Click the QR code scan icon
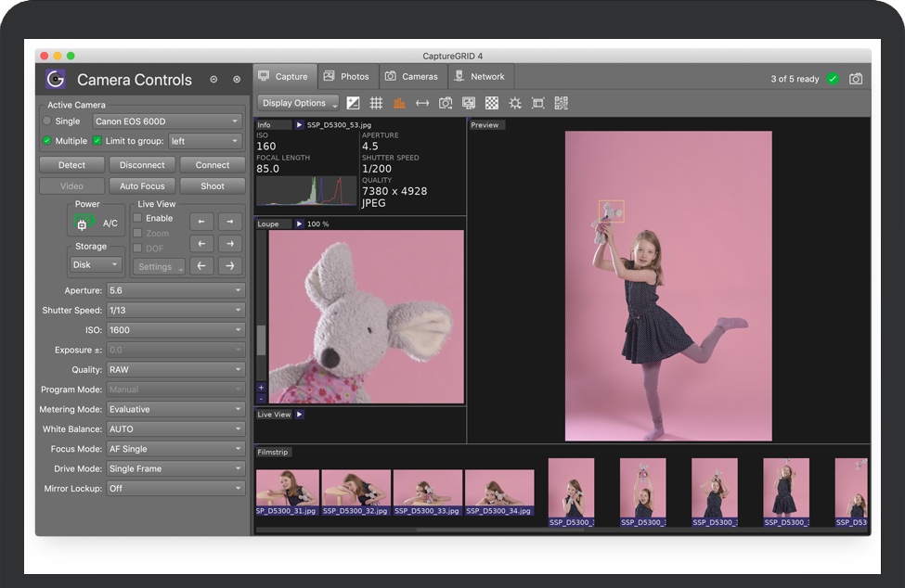The image size is (905, 588). tap(562, 103)
